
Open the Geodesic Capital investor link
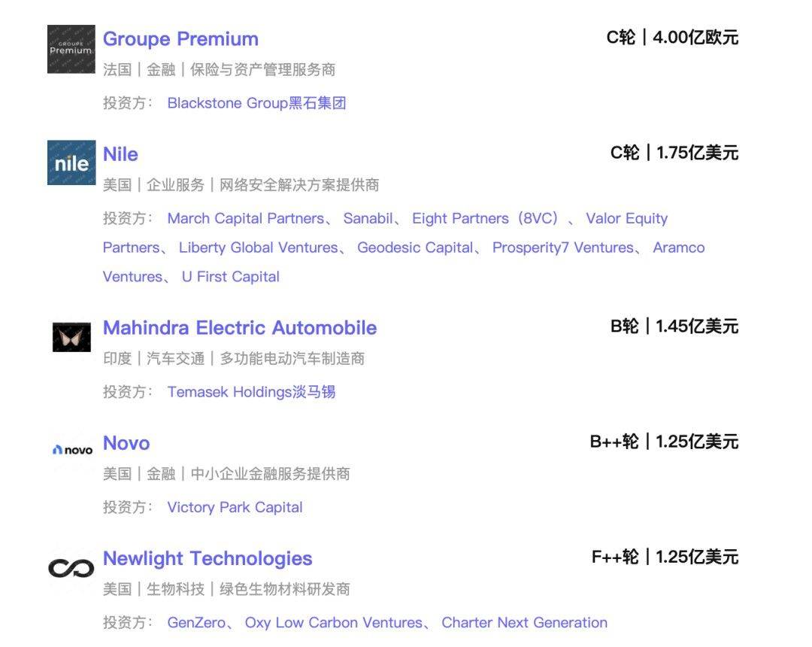[x=415, y=248]
